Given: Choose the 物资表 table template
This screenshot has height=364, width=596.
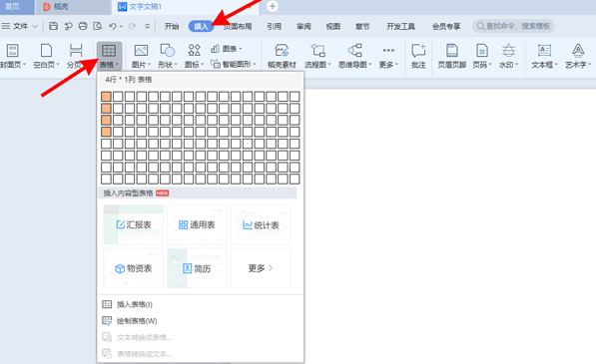Looking at the screenshot, I should pyautogui.click(x=134, y=268).
